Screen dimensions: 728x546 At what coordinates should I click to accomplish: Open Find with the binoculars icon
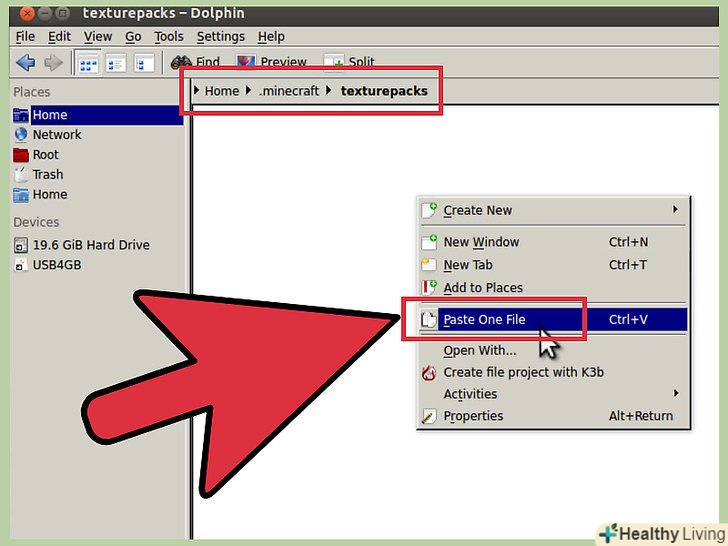click(x=195, y=62)
